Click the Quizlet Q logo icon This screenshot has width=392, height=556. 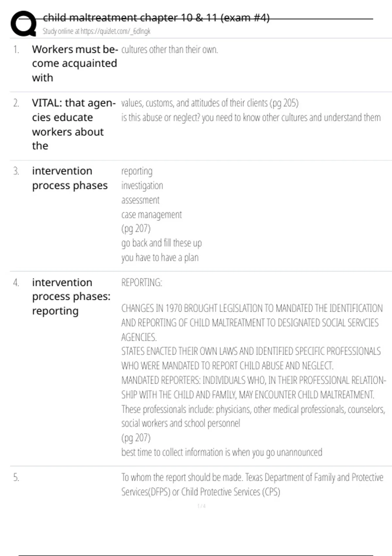click(24, 24)
